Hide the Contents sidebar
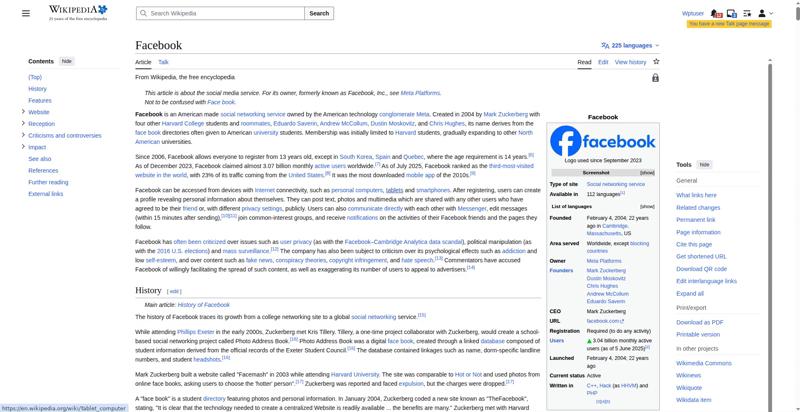800x412 pixels. (67, 61)
